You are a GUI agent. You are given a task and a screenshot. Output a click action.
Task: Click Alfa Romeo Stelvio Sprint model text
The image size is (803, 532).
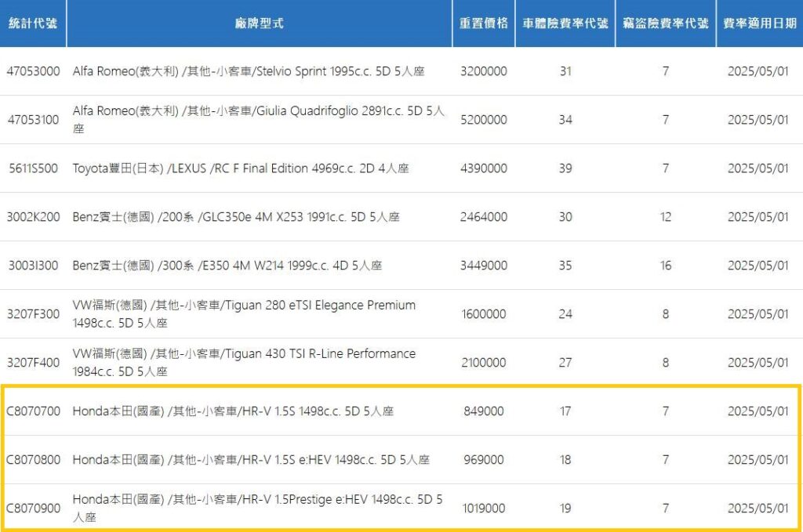click(x=249, y=71)
